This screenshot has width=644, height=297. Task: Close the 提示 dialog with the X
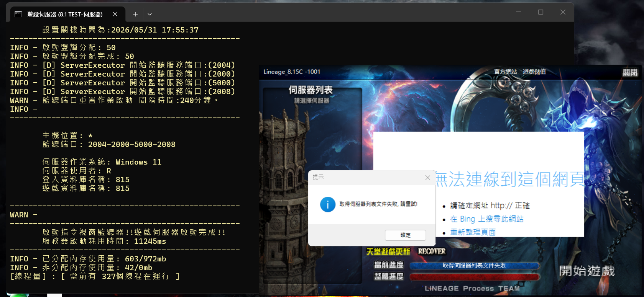coord(428,177)
